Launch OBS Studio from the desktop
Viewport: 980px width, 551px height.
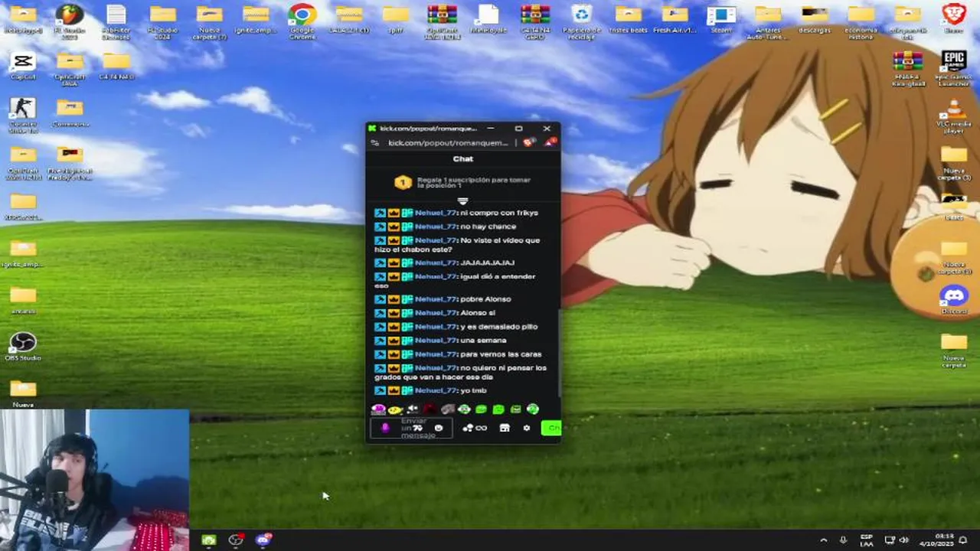pyautogui.click(x=23, y=347)
